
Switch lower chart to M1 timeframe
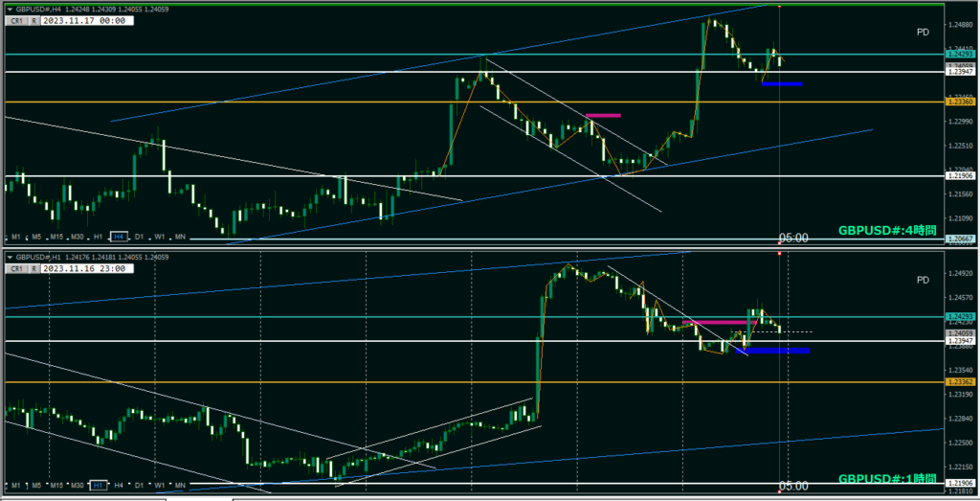[15, 486]
